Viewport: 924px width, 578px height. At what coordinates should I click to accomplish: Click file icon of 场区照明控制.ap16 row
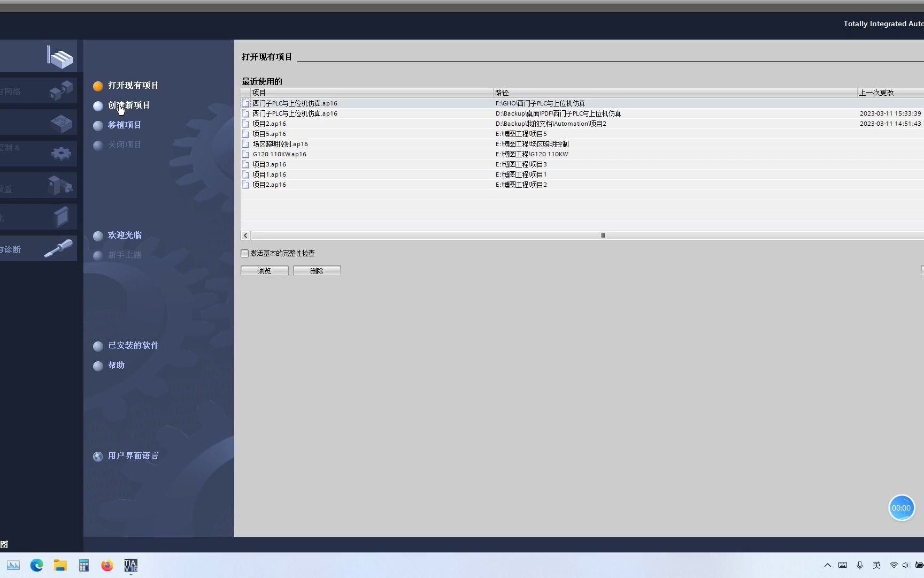[246, 144]
